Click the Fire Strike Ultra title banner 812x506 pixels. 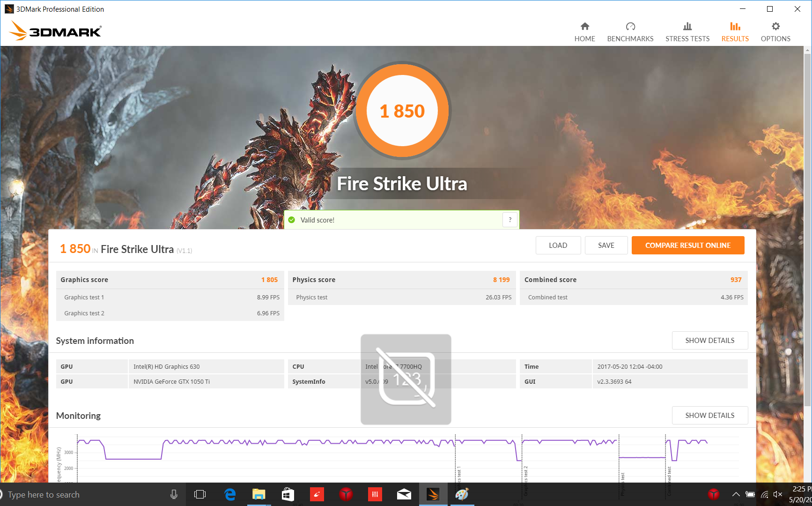(x=402, y=183)
